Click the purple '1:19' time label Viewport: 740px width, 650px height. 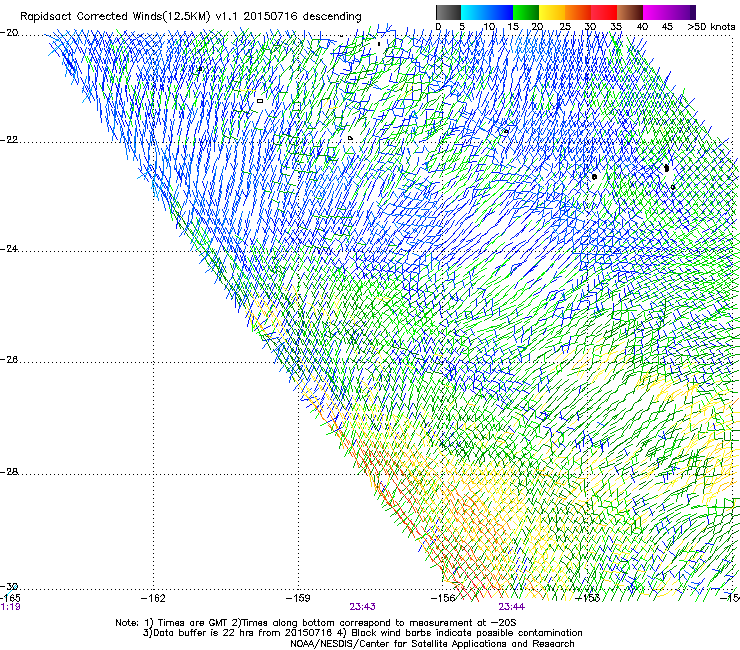[x=10, y=607]
